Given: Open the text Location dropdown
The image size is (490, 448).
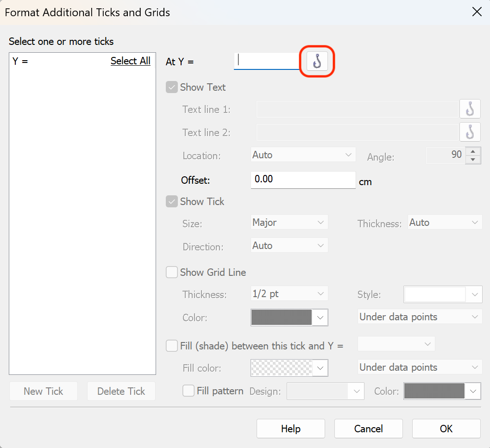Looking at the screenshot, I should (x=303, y=155).
